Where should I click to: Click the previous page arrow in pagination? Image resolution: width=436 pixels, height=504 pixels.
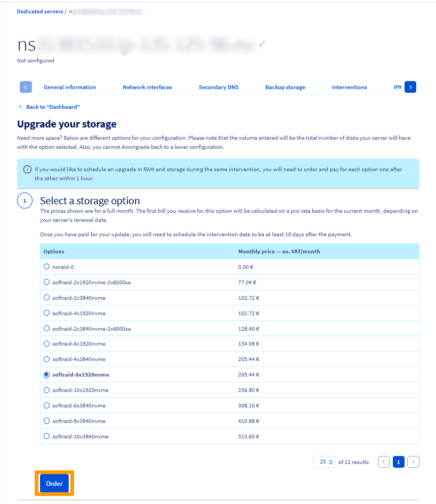[x=383, y=462]
